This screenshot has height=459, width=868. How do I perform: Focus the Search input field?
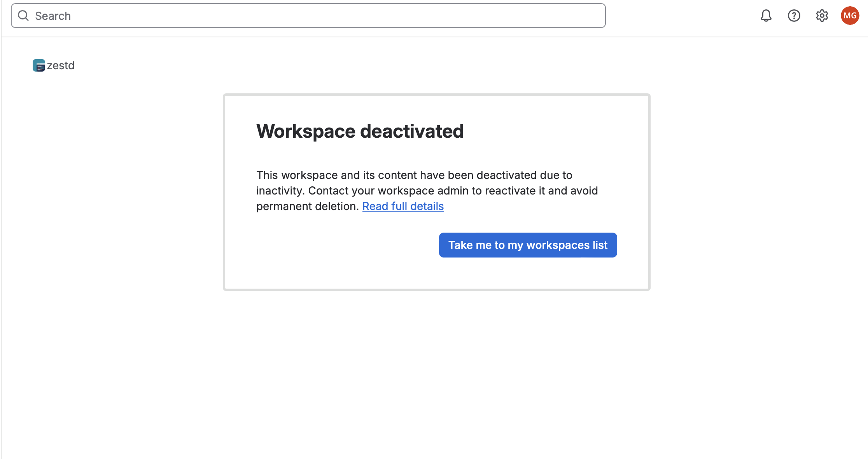tap(308, 16)
